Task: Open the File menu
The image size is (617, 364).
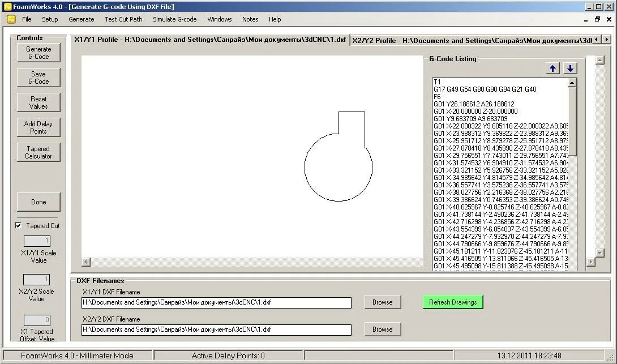Action: [x=27, y=19]
